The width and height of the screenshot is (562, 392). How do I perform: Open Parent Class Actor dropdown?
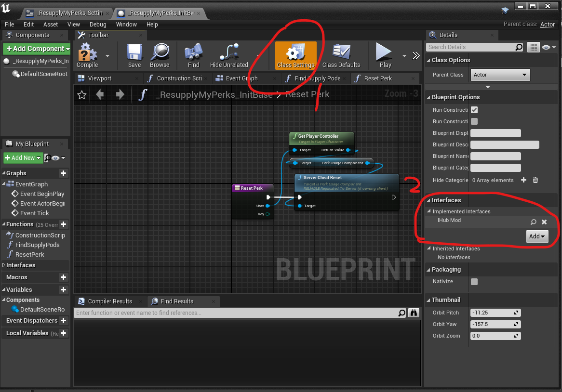click(500, 75)
